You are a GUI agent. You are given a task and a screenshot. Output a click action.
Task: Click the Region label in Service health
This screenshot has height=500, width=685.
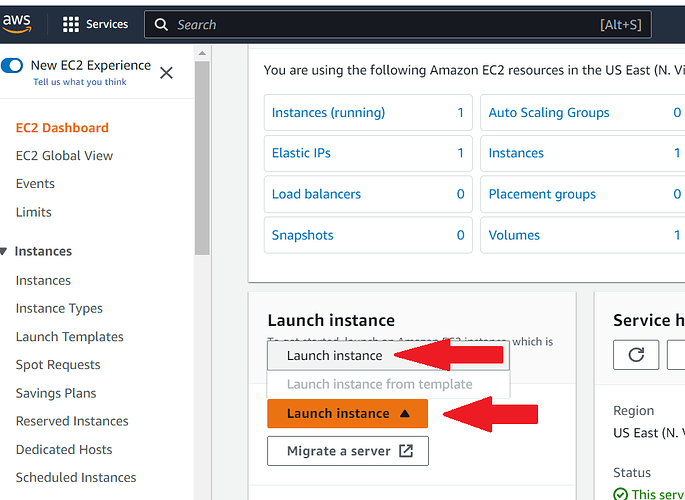click(x=633, y=410)
